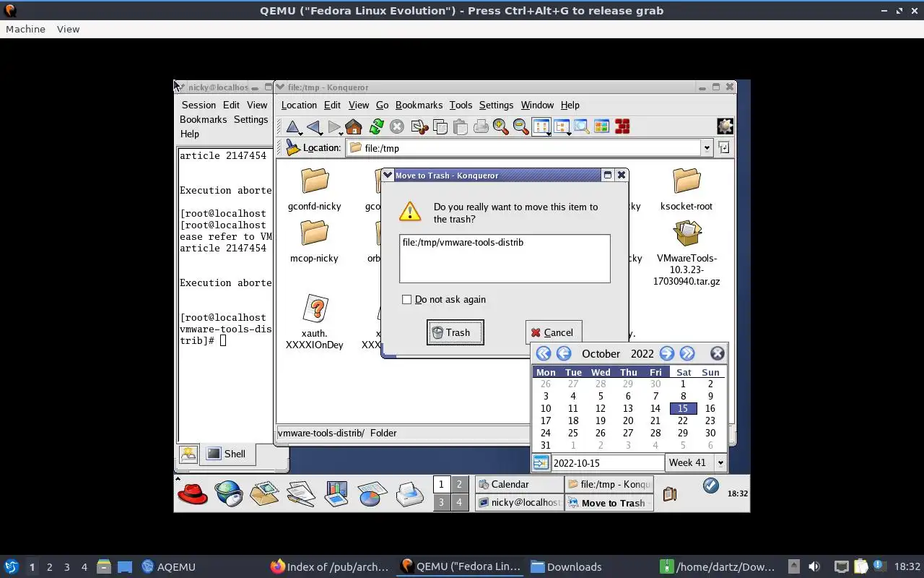
Task: Go to next year in calendar
Action: pyautogui.click(x=687, y=353)
